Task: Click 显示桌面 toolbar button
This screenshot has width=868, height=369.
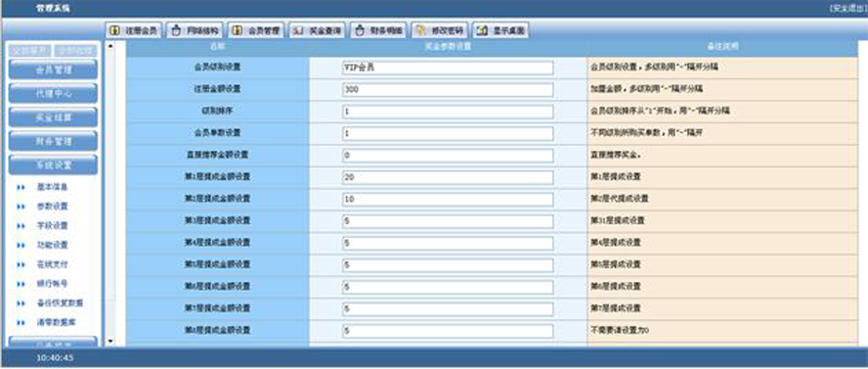Action: tap(501, 31)
